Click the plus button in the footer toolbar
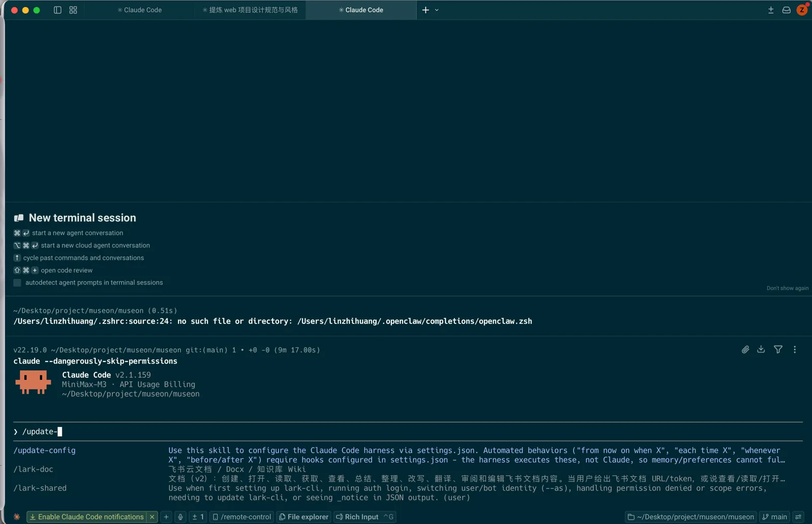 click(x=166, y=517)
